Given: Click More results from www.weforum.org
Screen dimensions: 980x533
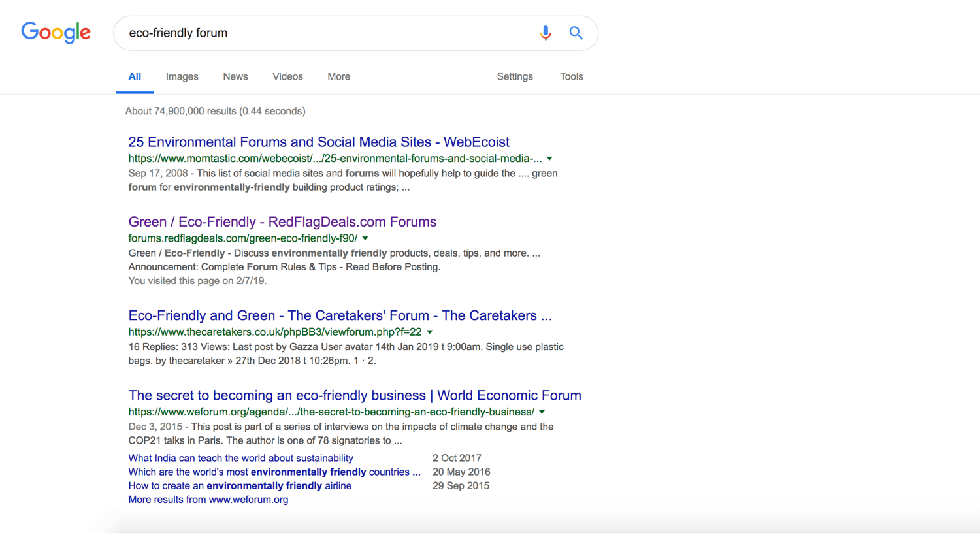Looking at the screenshot, I should pyautogui.click(x=208, y=500).
